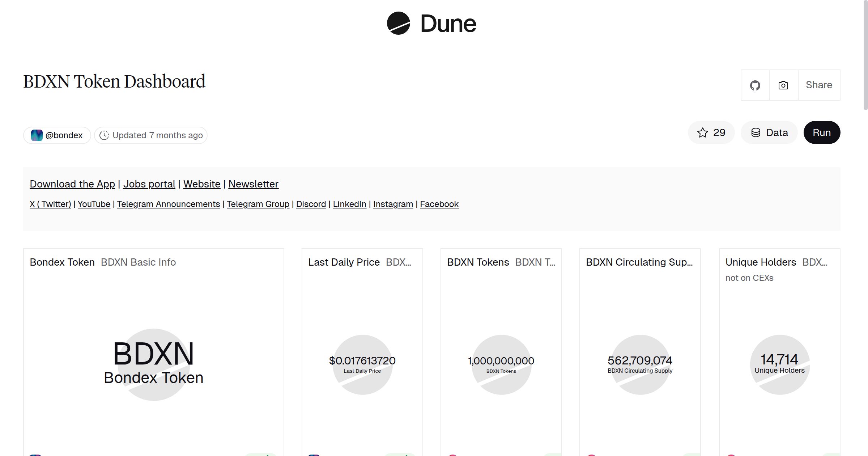Click the camera screenshot icon
The width and height of the screenshot is (868, 456).
coord(783,85)
